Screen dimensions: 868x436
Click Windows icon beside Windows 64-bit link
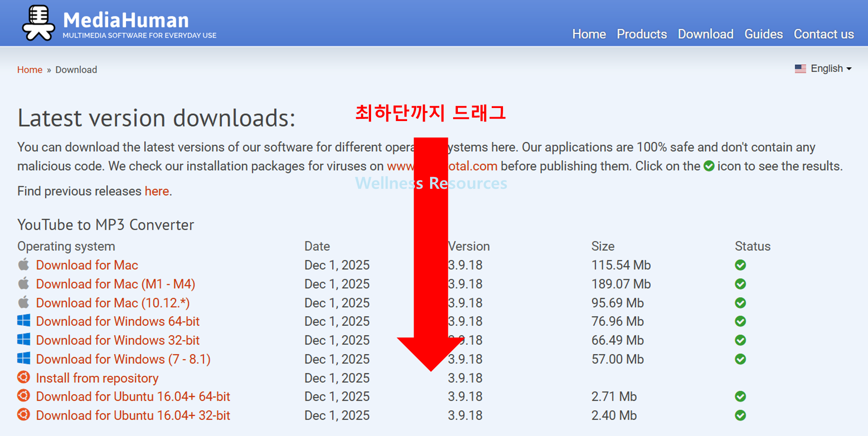(x=23, y=321)
